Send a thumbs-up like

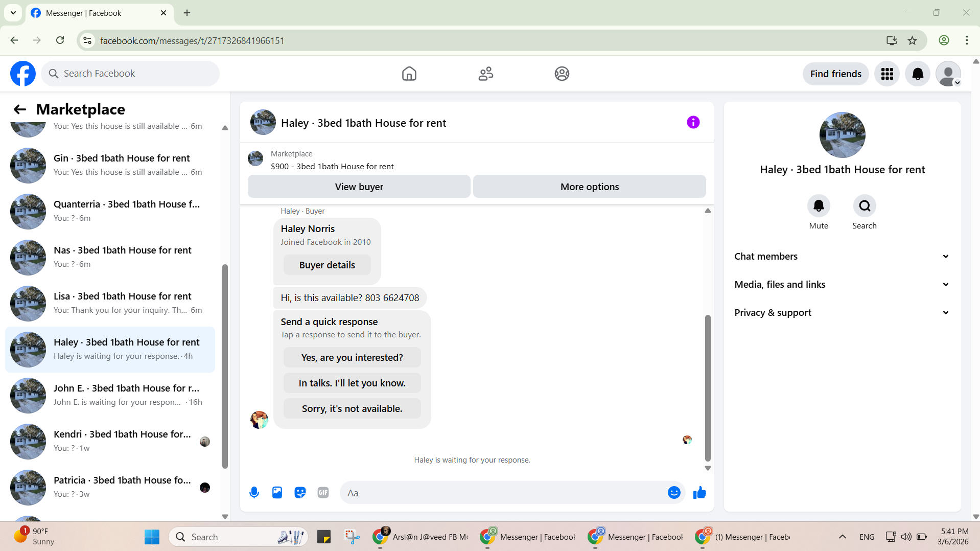tap(699, 493)
